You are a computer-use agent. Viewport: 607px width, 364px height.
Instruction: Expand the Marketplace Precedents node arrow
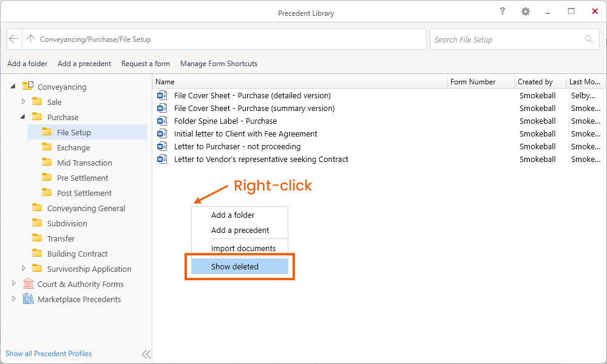click(x=13, y=299)
